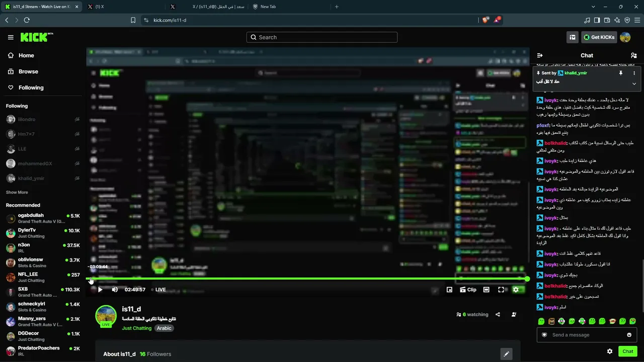Screen dimensions: 644x362
Task: Switch to the X / (is11_d@) browser tab
Action: coord(207,7)
